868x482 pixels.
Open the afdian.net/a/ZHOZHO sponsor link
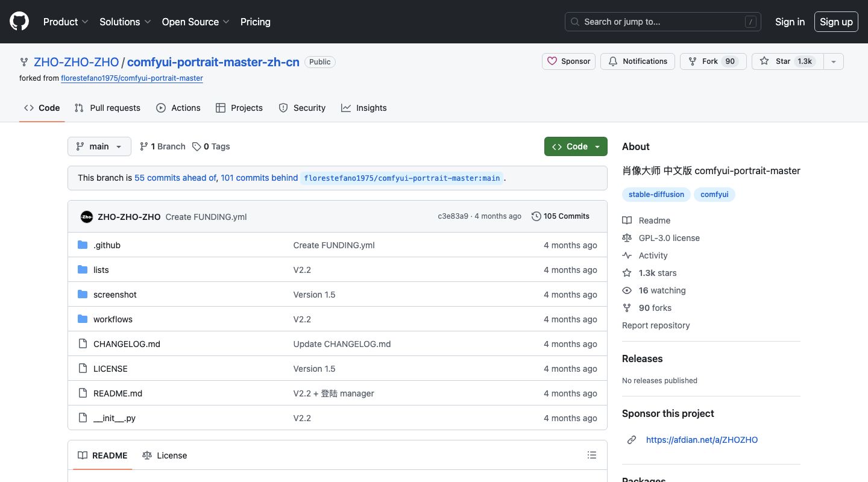click(702, 440)
